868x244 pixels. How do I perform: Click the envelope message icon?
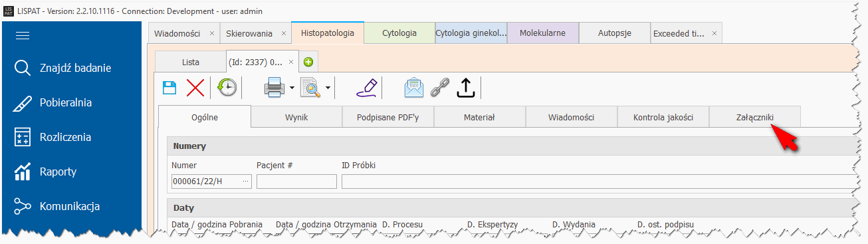413,88
